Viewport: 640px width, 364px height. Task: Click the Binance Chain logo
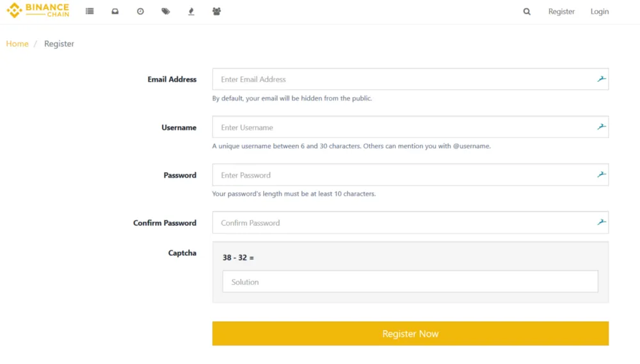pyautogui.click(x=38, y=10)
